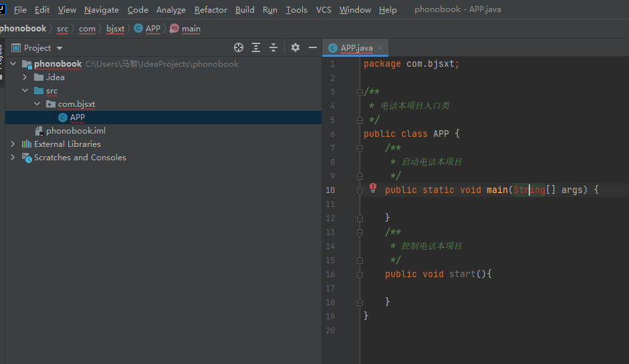
Task: Fold the javadoc comment at line 7
Action: (360, 148)
